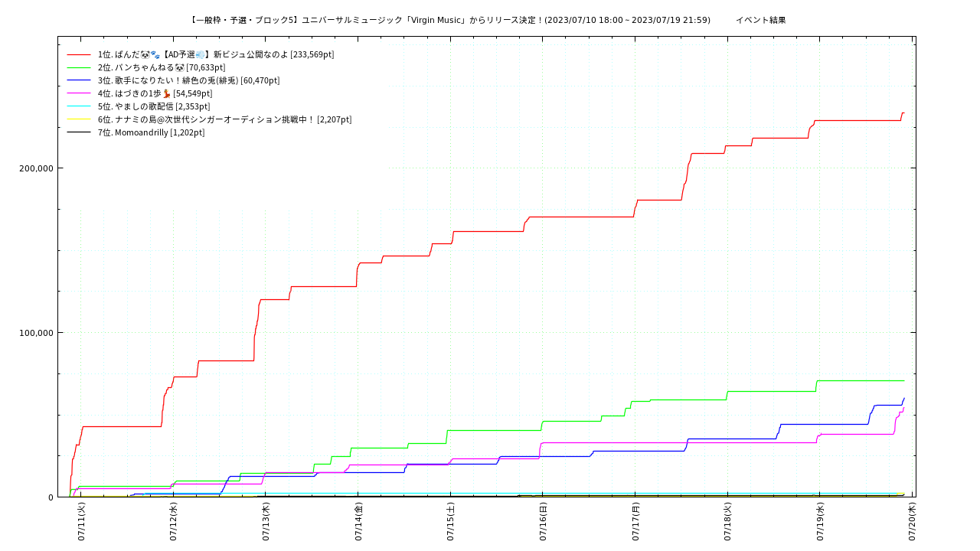Click the 07/20(木) x-axis label

click(x=912, y=522)
